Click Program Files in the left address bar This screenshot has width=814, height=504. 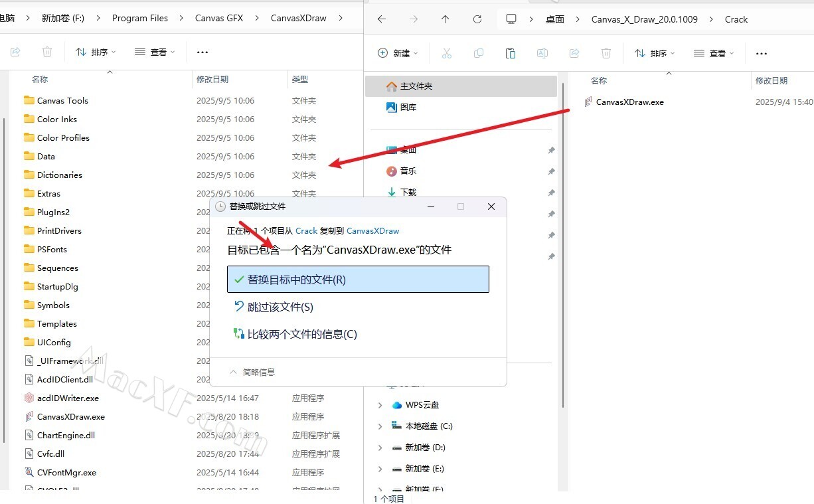point(140,18)
